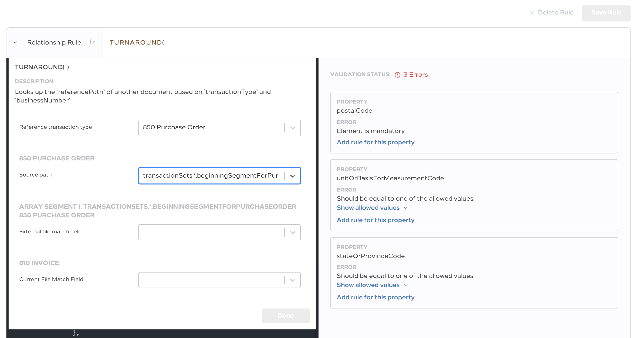Add rule for stateOrProvinceCode property
The image size is (644, 338).
[x=375, y=297]
